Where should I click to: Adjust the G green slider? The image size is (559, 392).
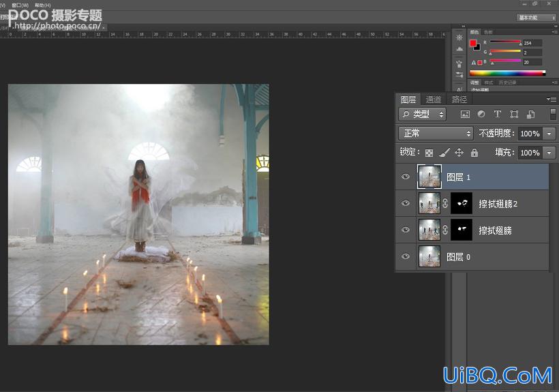click(x=505, y=52)
